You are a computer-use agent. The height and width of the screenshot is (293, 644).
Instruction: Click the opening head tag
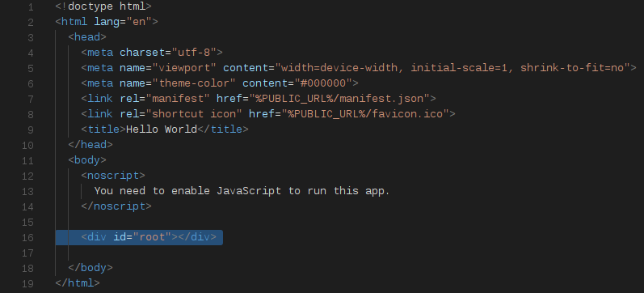(87, 37)
